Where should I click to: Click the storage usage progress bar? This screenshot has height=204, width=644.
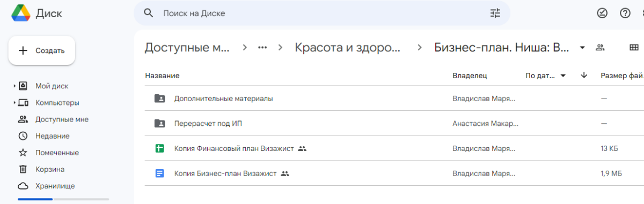point(63,199)
